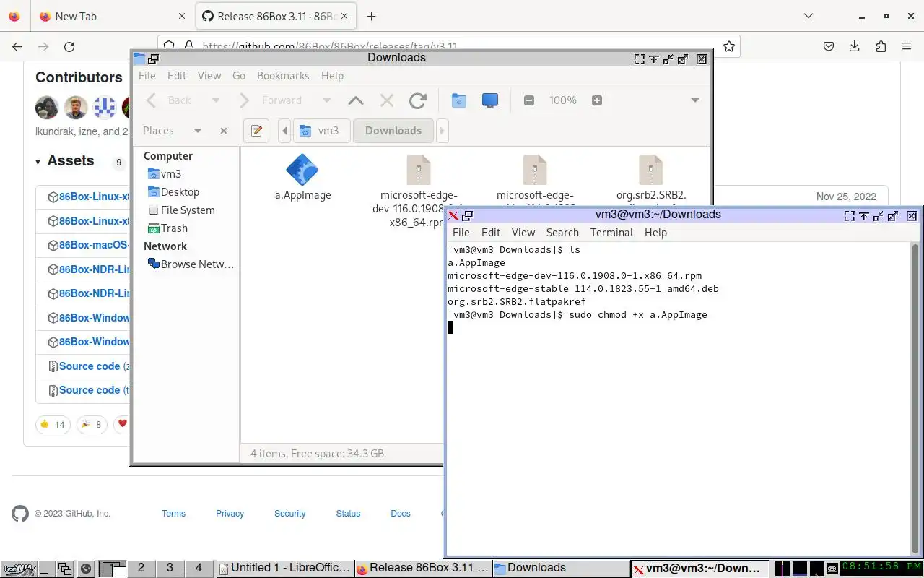
Task: Click the path bar left scroll arrow
Action: pyautogui.click(x=284, y=131)
